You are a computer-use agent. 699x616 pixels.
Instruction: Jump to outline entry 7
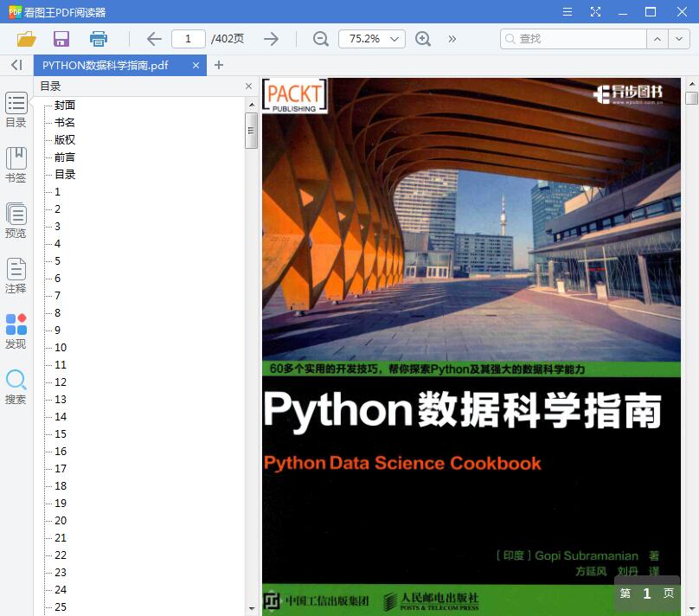[57, 296]
